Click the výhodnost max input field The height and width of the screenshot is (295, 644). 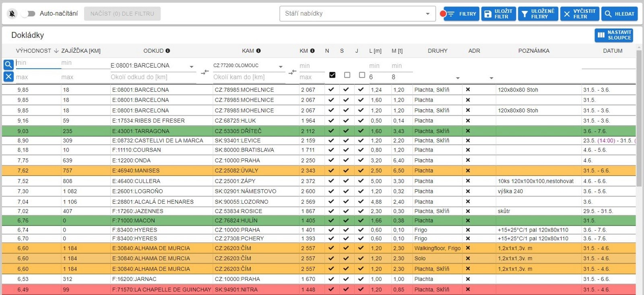[x=38, y=77]
